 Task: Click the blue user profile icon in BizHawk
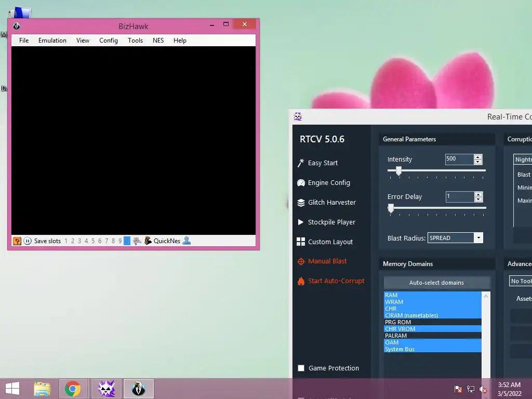click(187, 241)
